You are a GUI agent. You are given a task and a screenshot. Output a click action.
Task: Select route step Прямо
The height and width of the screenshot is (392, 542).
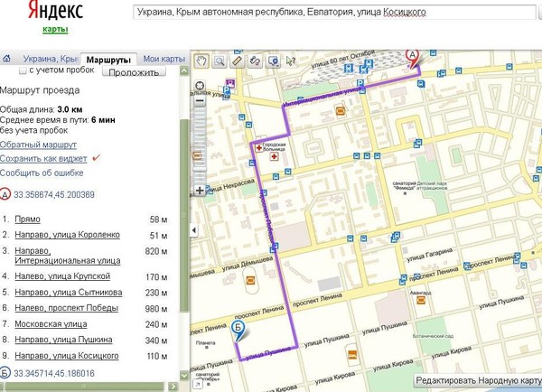[x=27, y=219]
